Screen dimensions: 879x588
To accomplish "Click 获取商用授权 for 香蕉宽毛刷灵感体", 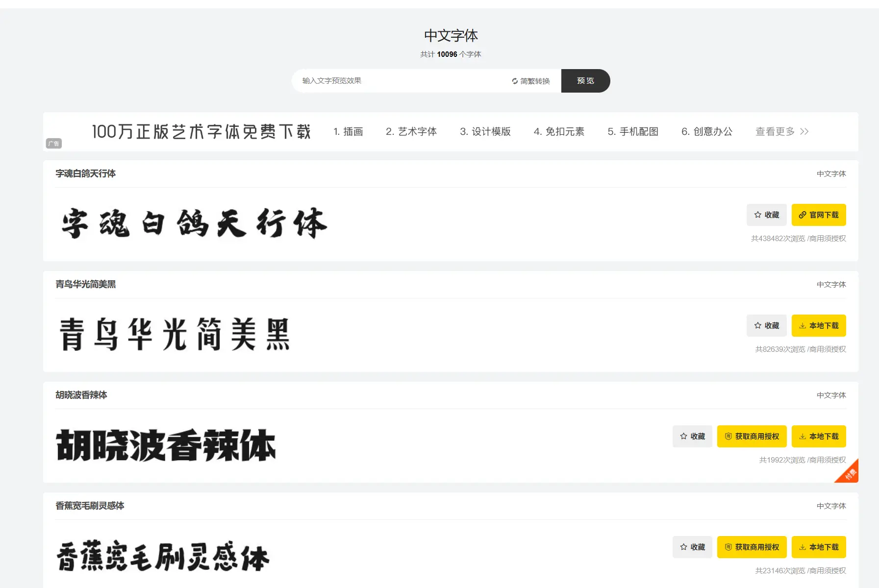I will point(752,547).
